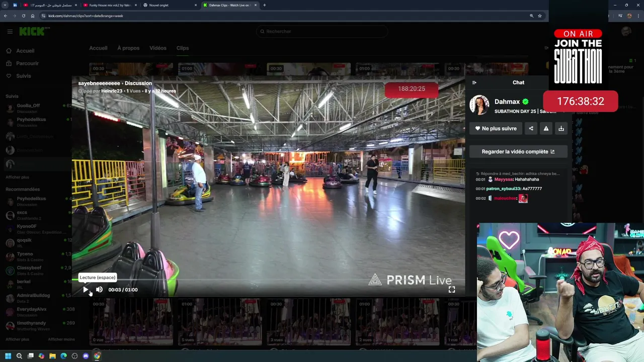The width and height of the screenshot is (644, 362).
Task: Switch to Vidéos channel tab
Action: pos(157,48)
